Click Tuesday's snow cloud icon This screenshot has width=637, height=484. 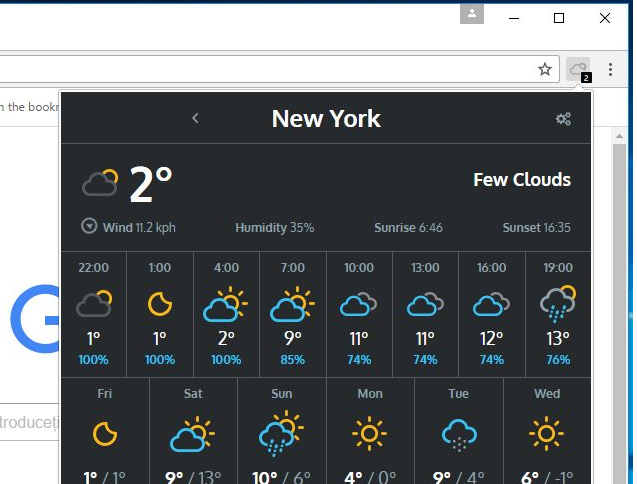coord(459,436)
